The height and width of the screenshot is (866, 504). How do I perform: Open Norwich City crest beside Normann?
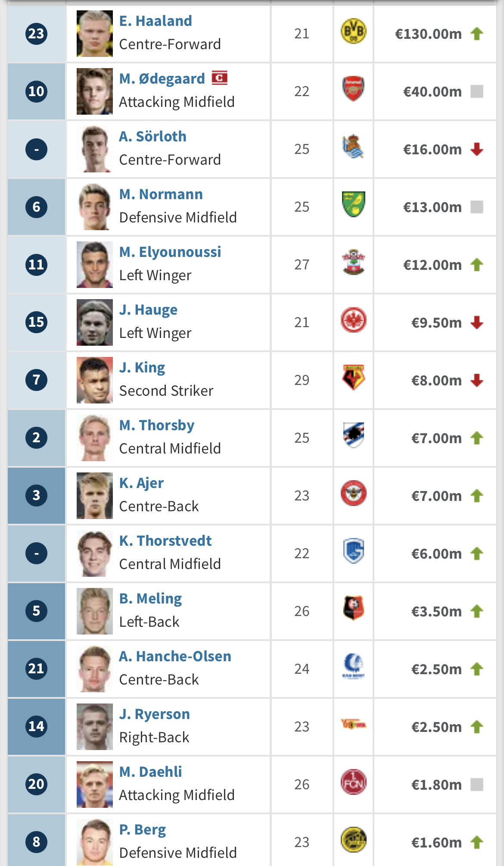click(353, 205)
